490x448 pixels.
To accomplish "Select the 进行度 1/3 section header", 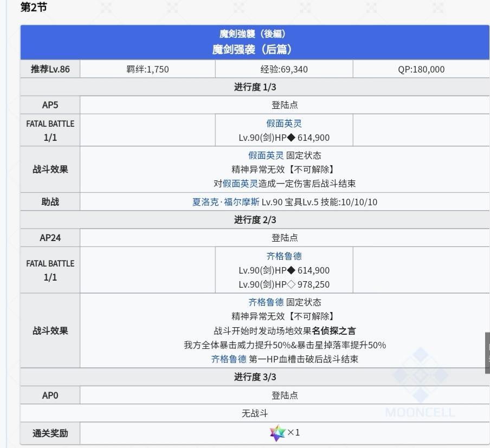I will click(255, 87).
